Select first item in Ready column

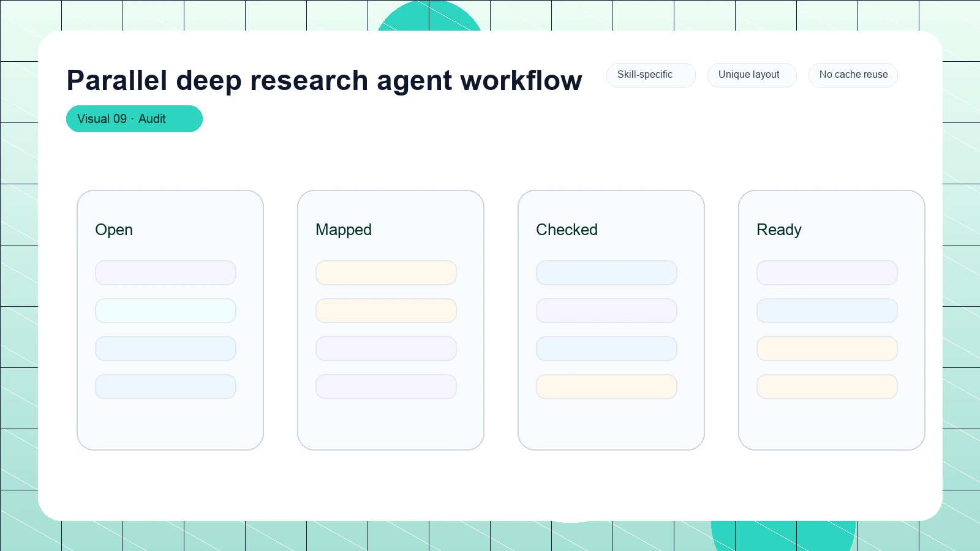click(x=827, y=272)
